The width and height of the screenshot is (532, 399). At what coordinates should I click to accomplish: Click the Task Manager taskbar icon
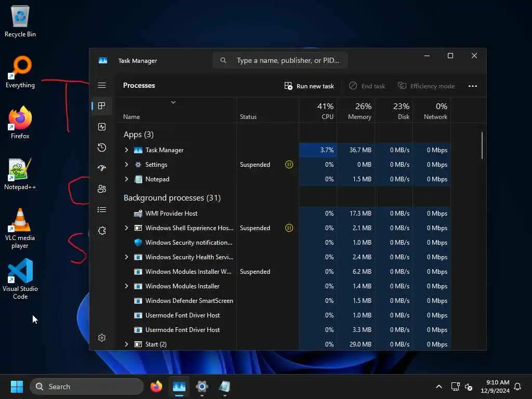[179, 387]
